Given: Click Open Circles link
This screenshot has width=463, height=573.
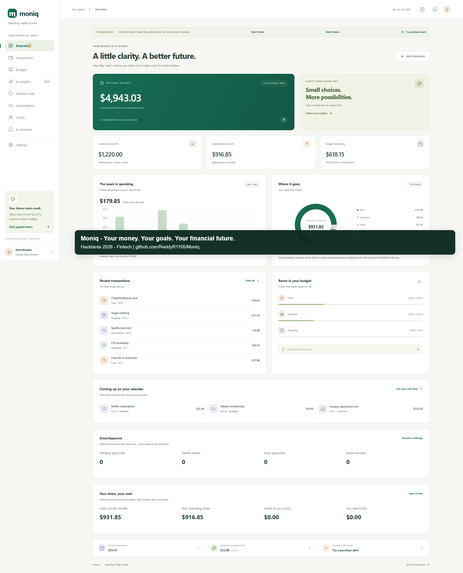Looking at the screenshot, I should pyautogui.click(x=415, y=493).
